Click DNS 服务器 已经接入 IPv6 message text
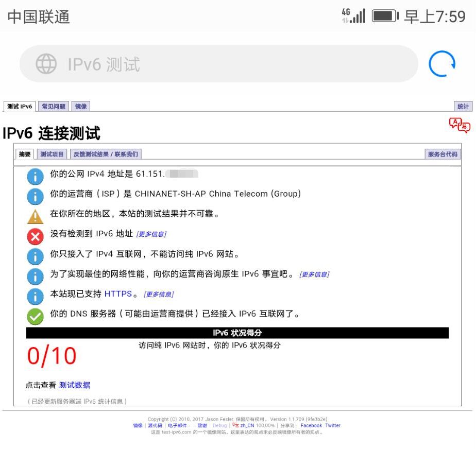This screenshot has width=476, height=449. 175,314
